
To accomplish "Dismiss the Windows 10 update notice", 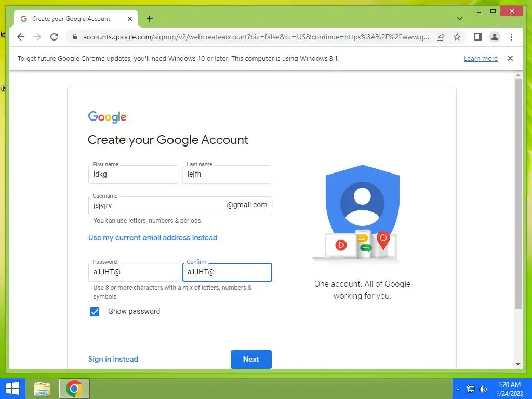I will click(x=510, y=58).
